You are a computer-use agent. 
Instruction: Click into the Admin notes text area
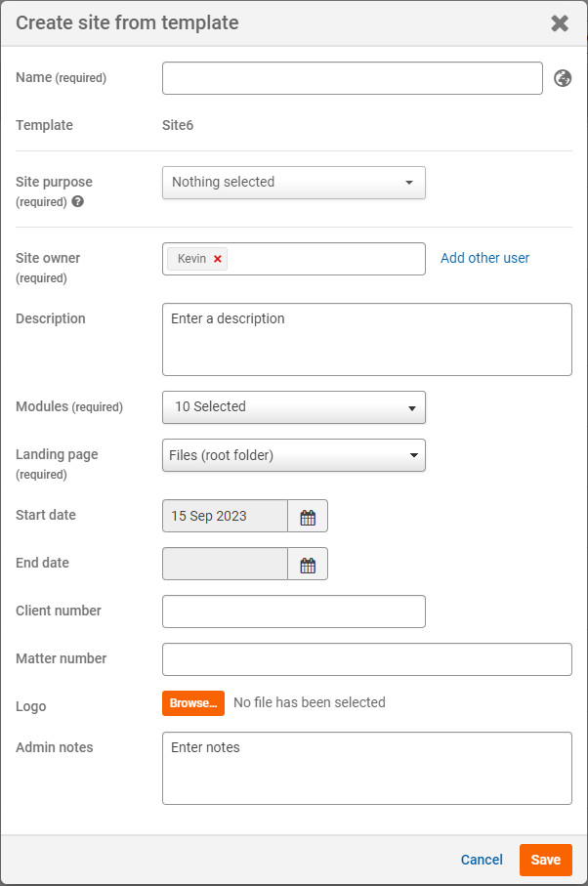tap(366, 769)
